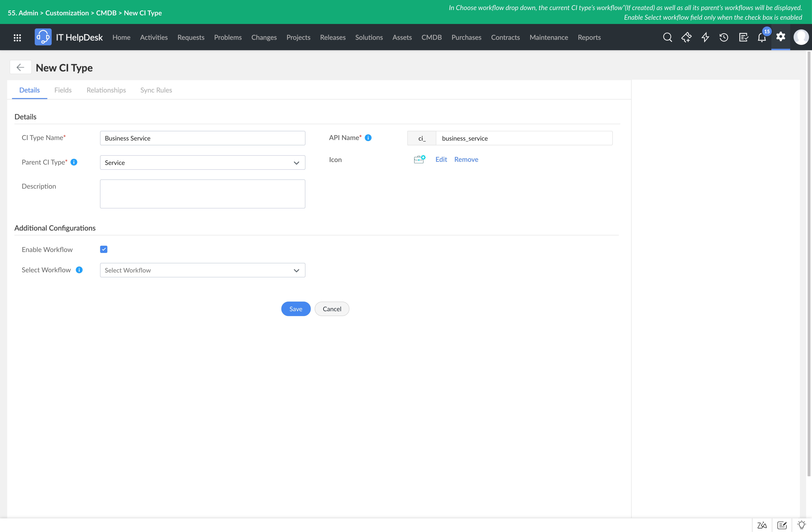Click the info icon beside API Name

[x=368, y=138]
